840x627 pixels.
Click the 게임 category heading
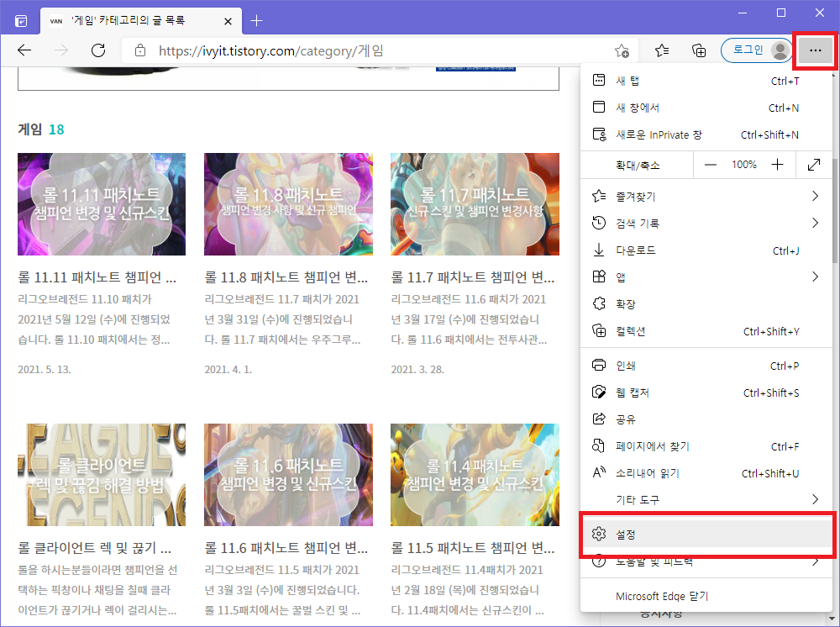click(x=29, y=129)
